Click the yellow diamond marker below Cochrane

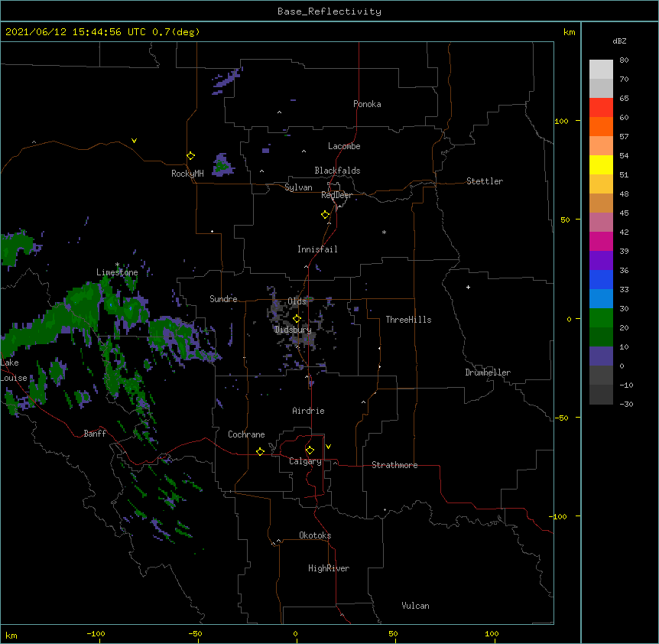[x=260, y=451]
